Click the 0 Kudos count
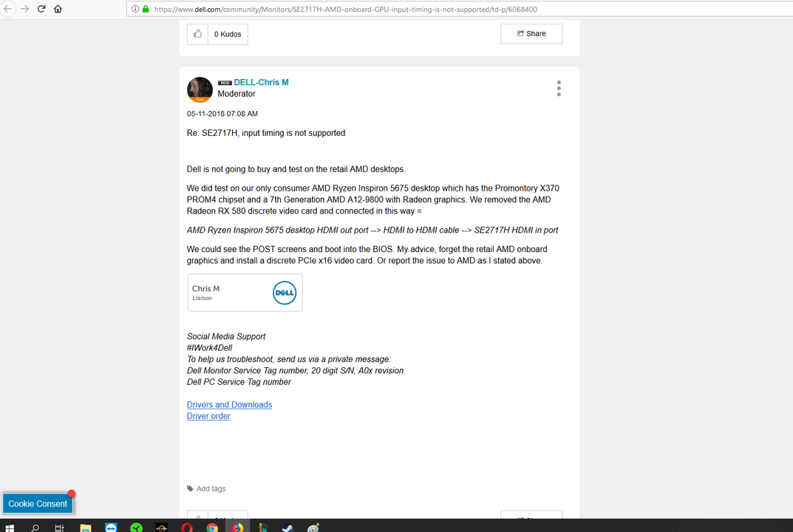This screenshot has height=532, width=793. point(228,35)
